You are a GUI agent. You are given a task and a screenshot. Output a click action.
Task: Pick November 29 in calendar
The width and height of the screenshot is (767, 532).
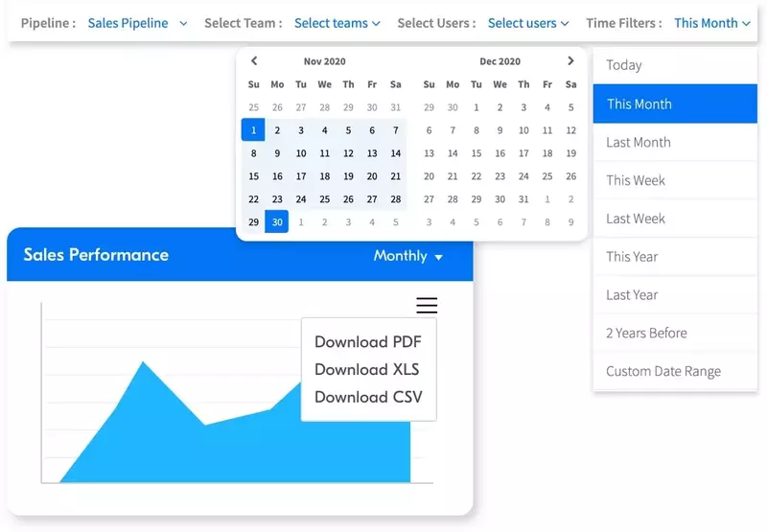[253, 222]
